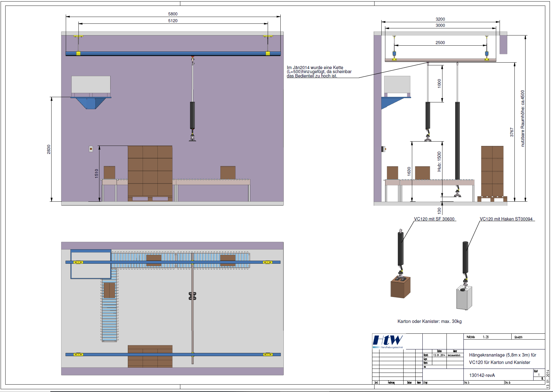Select the 'Gewicht' field label
The image size is (553, 392).
coord(518,337)
